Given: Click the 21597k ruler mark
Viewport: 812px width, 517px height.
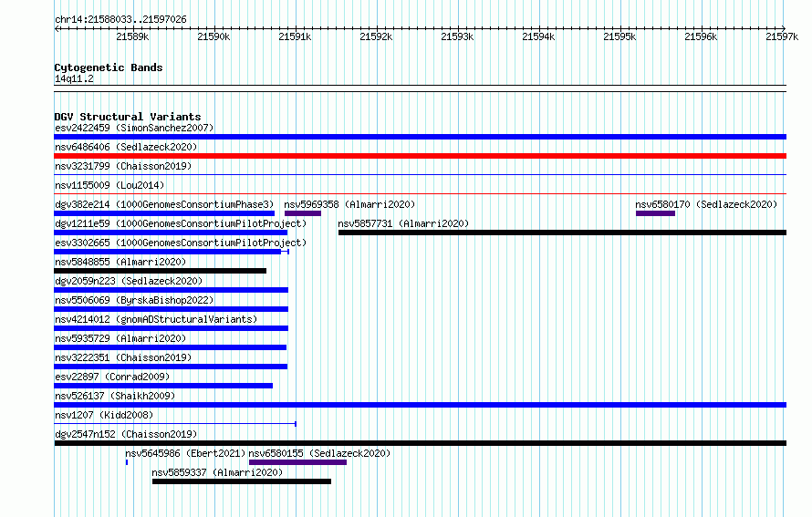Looking at the screenshot, I should click(782, 36).
